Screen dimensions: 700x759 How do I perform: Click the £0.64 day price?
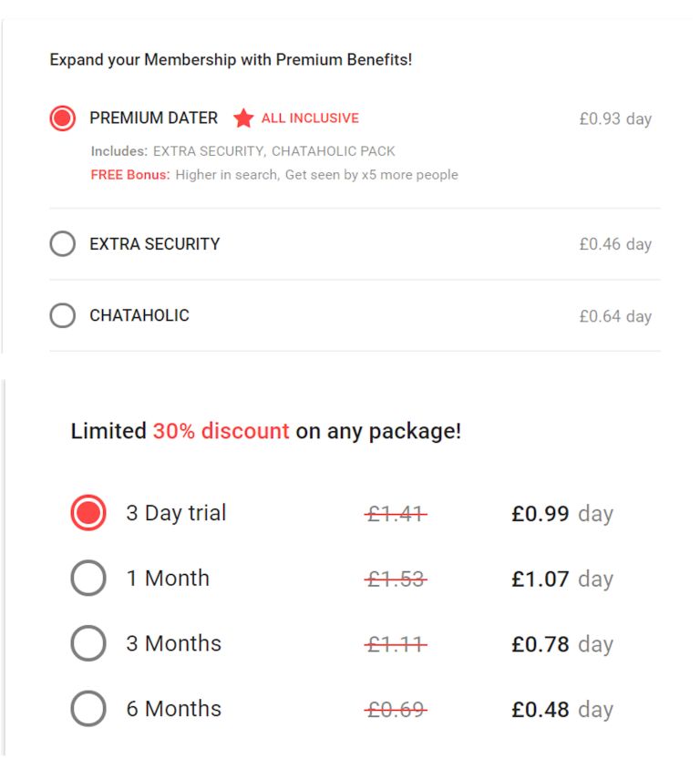615,317
